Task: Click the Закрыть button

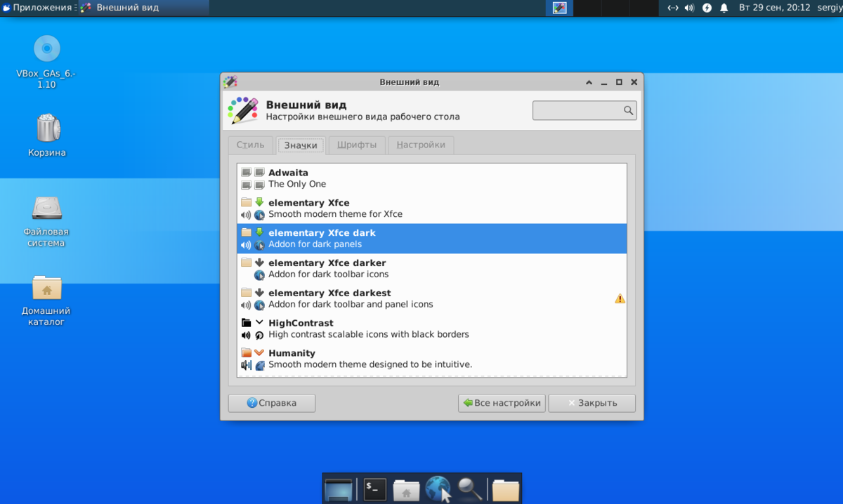Action: [592, 403]
